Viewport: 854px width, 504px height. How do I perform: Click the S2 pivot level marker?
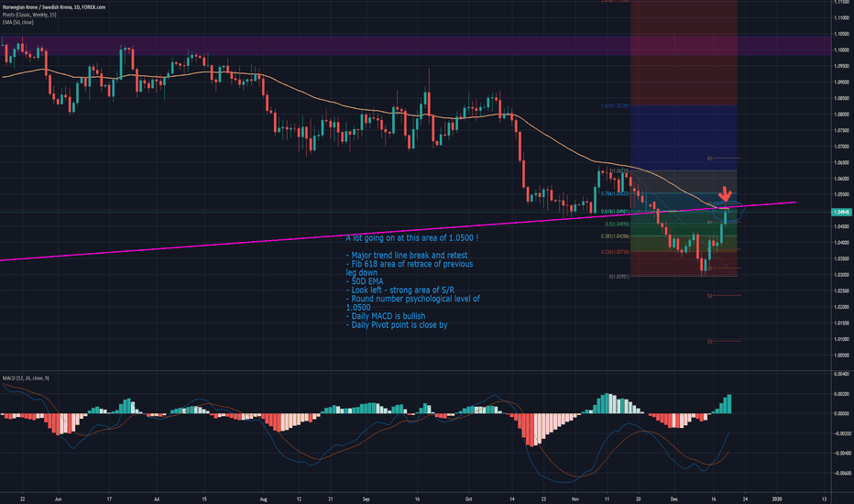[710, 296]
